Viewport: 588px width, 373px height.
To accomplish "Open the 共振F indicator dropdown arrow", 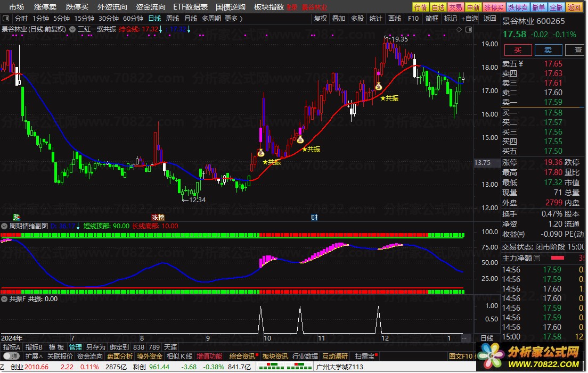I will (x=4, y=299).
